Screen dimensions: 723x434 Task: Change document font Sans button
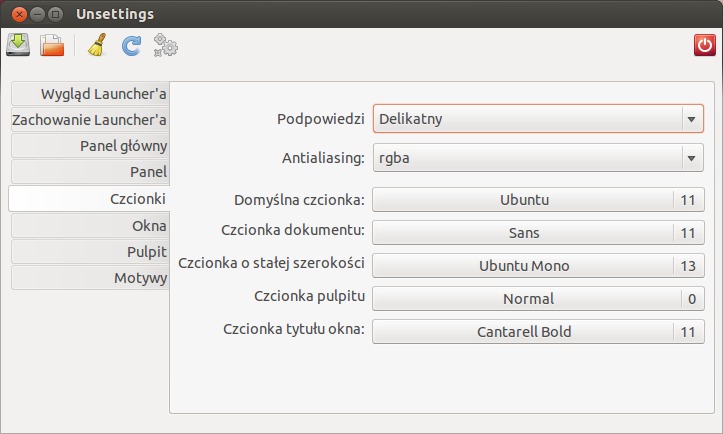click(x=538, y=232)
